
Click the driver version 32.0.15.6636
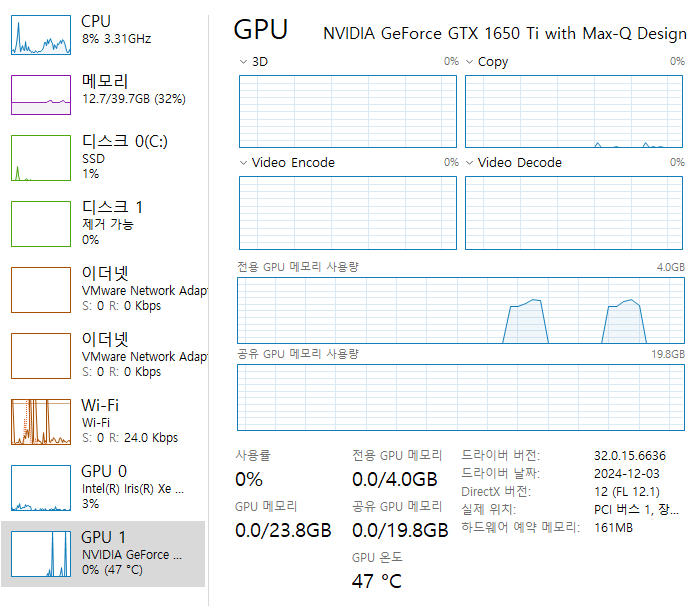630,456
